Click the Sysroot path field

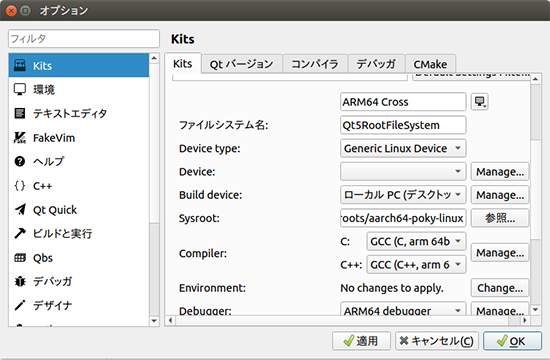tap(403, 218)
